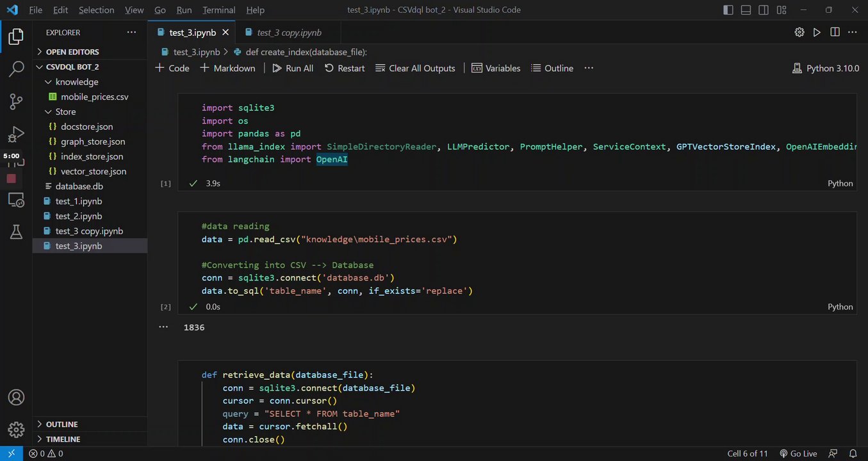Split the editor to the right
The image size is (868, 461).
(x=835, y=32)
